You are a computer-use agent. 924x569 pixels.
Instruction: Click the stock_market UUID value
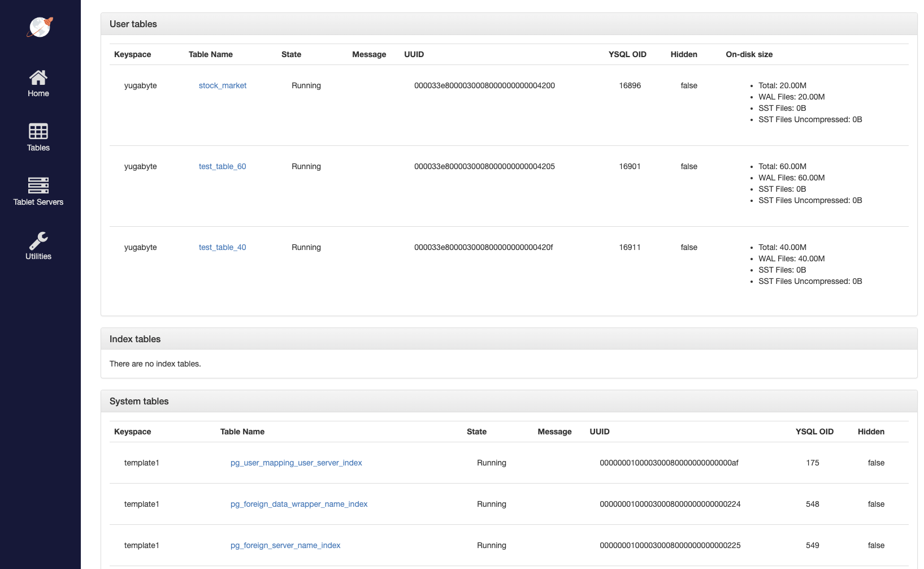484,86
